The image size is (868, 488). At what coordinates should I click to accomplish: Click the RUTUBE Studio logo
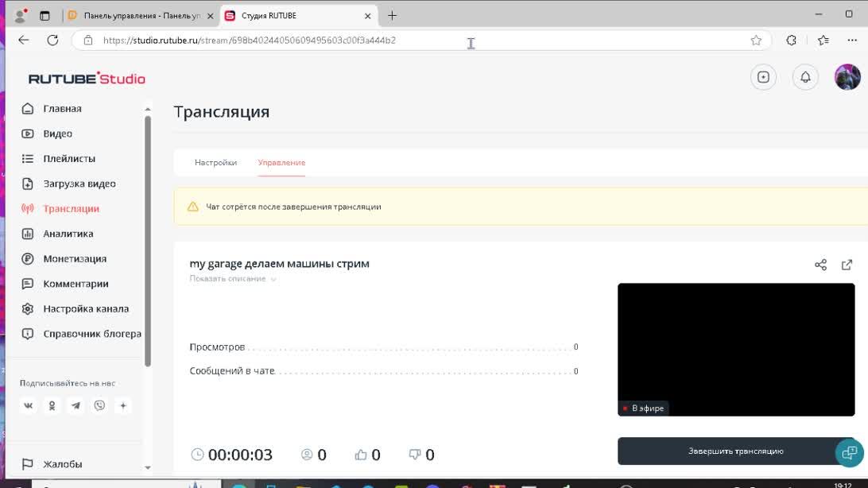click(87, 79)
